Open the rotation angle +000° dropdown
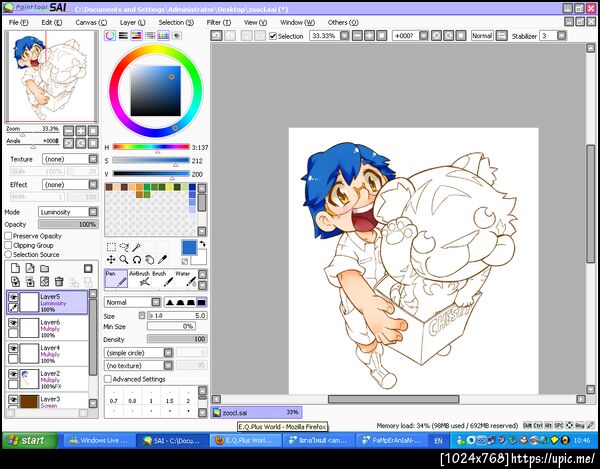The width and height of the screenshot is (600, 469). pos(424,36)
